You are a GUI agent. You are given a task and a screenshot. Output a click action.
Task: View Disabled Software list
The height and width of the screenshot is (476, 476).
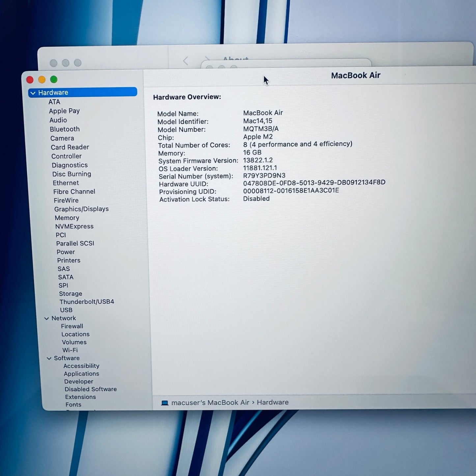tap(91, 389)
